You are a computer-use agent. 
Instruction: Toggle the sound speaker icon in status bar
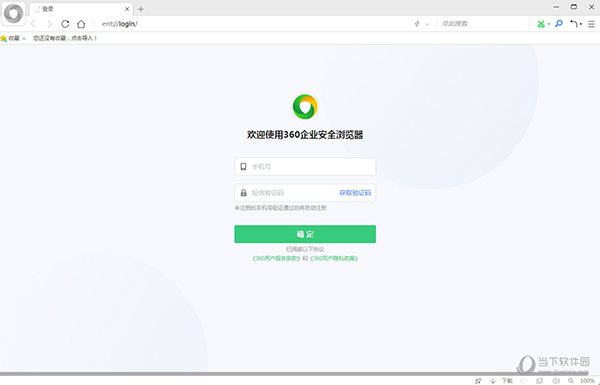[556, 381]
